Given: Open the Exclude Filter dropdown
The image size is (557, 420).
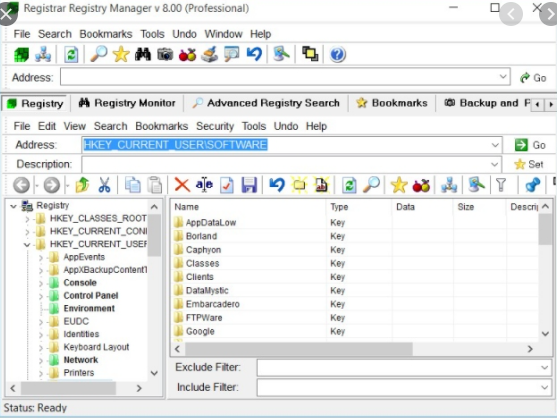Looking at the screenshot, I should tap(544, 368).
